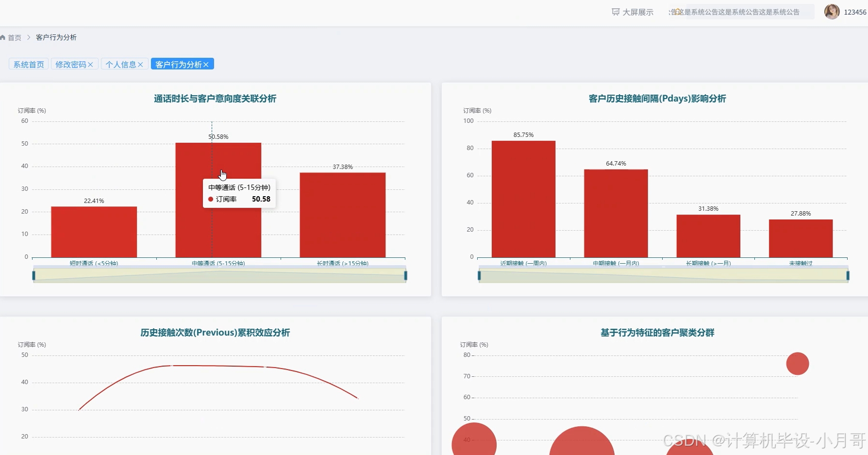This screenshot has height=455, width=868.
Task: Click the 客户行为分析 breadcrumb item
Action: [56, 37]
